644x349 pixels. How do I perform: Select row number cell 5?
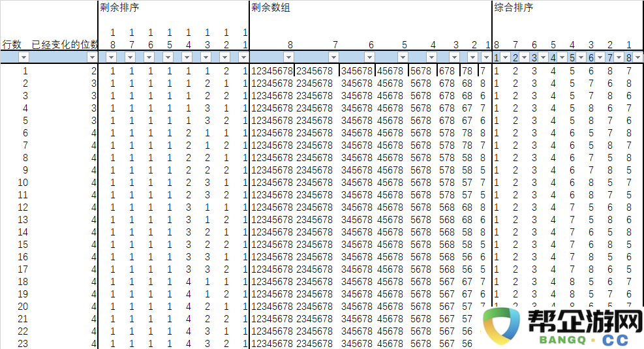[25, 121]
